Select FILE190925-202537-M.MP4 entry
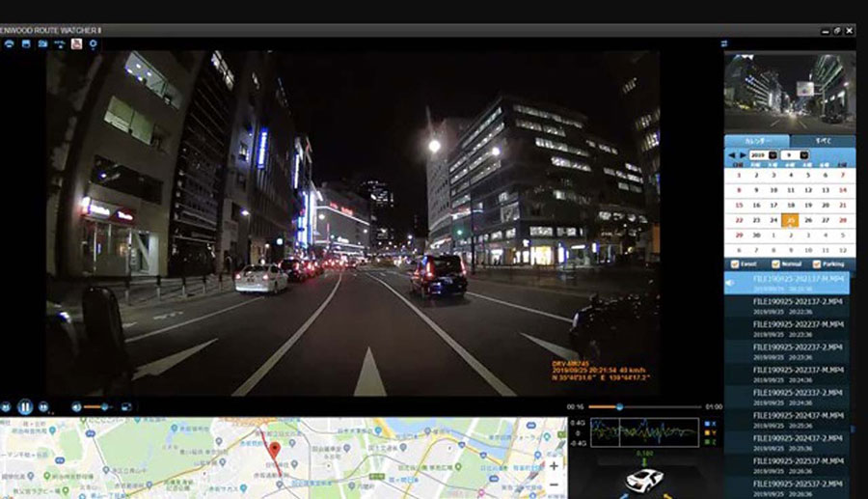The width and height of the screenshot is (868, 499). point(787,465)
